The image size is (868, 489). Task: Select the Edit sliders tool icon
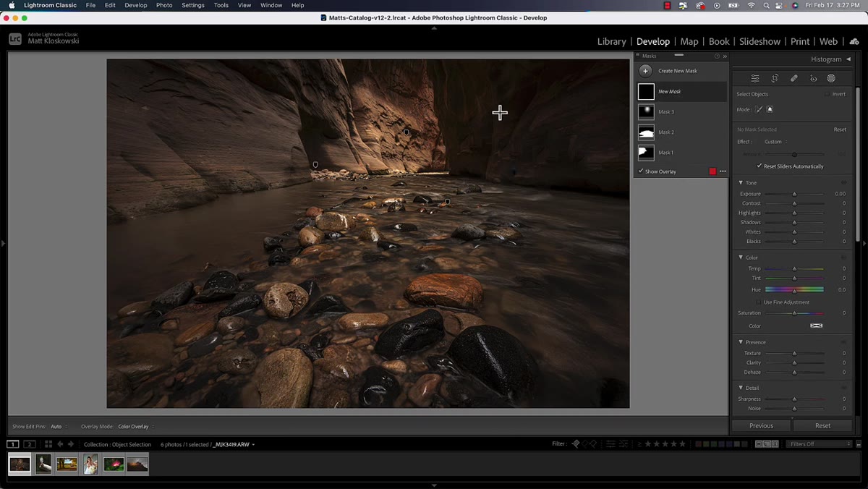click(x=755, y=78)
